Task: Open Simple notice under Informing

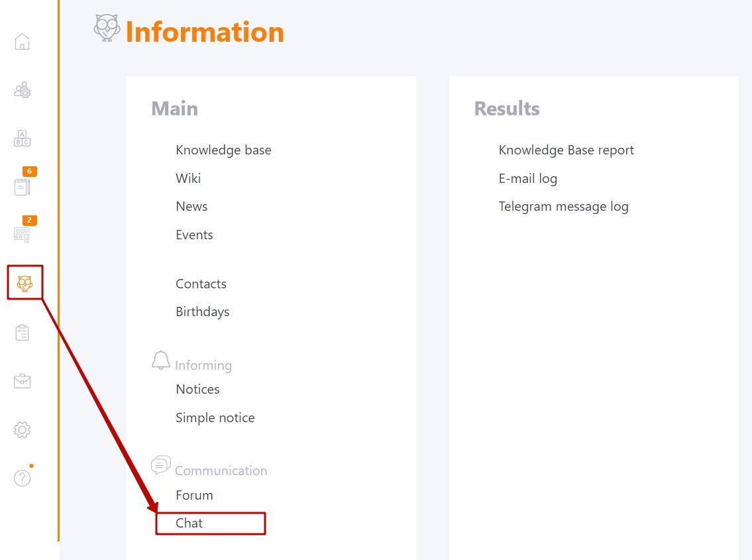Action: coord(215,418)
